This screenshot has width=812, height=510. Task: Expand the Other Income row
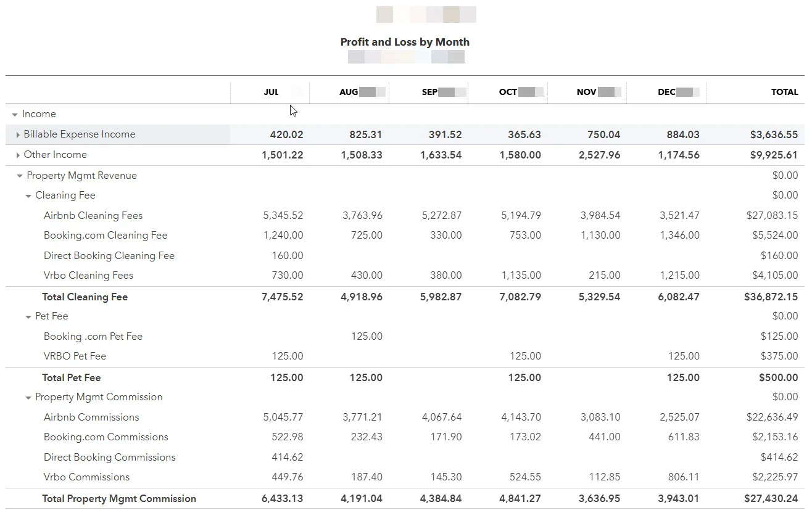click(18, 155)
